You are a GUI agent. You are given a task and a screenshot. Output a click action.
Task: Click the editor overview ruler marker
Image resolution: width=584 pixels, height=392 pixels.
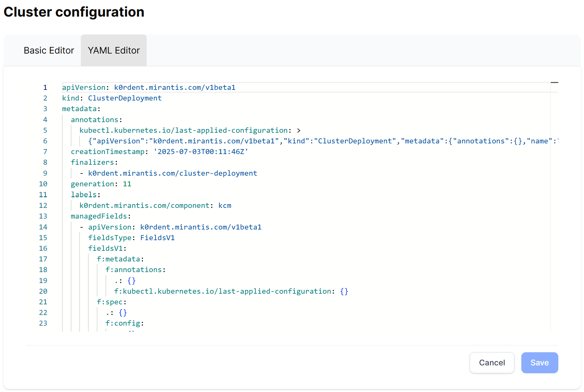(x=555, y=82)
